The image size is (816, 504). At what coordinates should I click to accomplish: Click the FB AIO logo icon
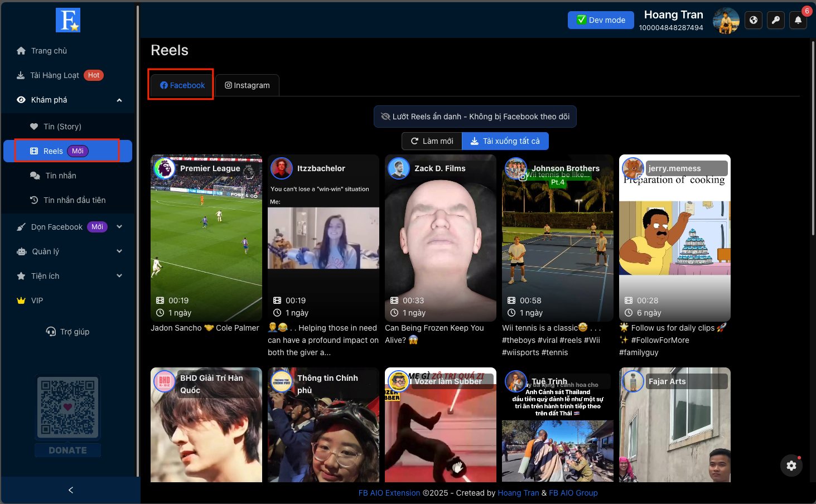tap(68, 20)
